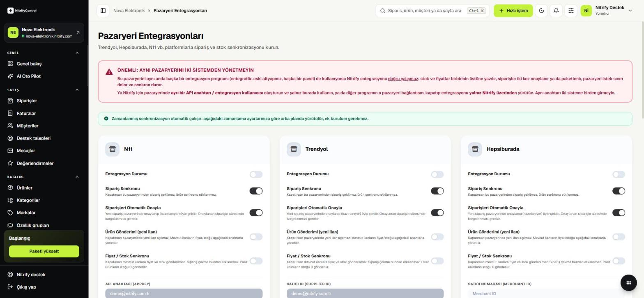644x298 pixels.
Task: Click N11 API Anahtarı field
Action: [x=184, y=293]
